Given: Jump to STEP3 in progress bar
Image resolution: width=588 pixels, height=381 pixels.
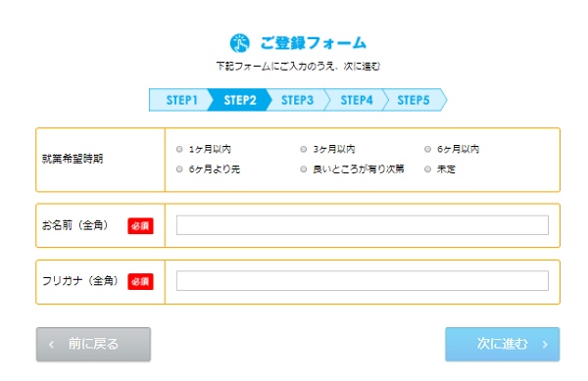Looking at the screenshot, I should (297, 100).
